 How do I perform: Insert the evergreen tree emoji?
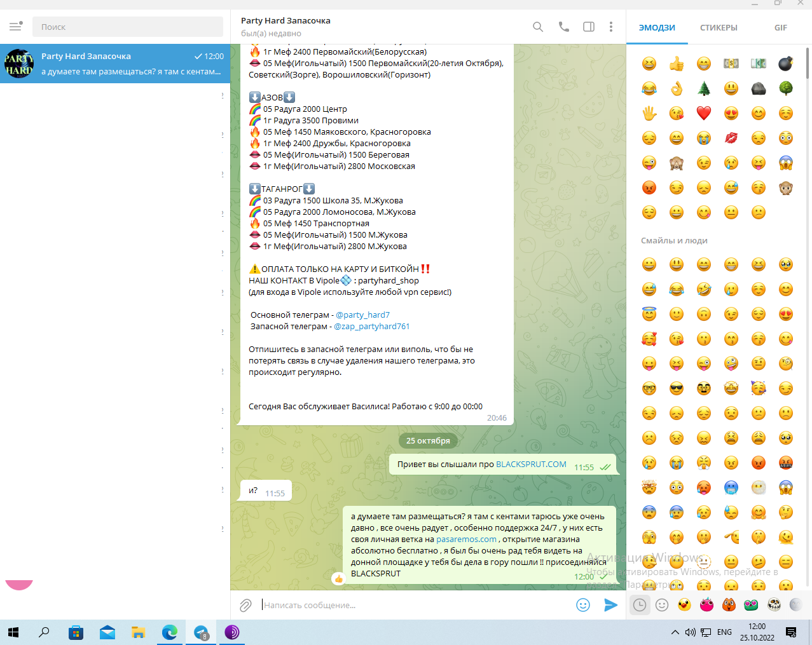pos(704,88)
